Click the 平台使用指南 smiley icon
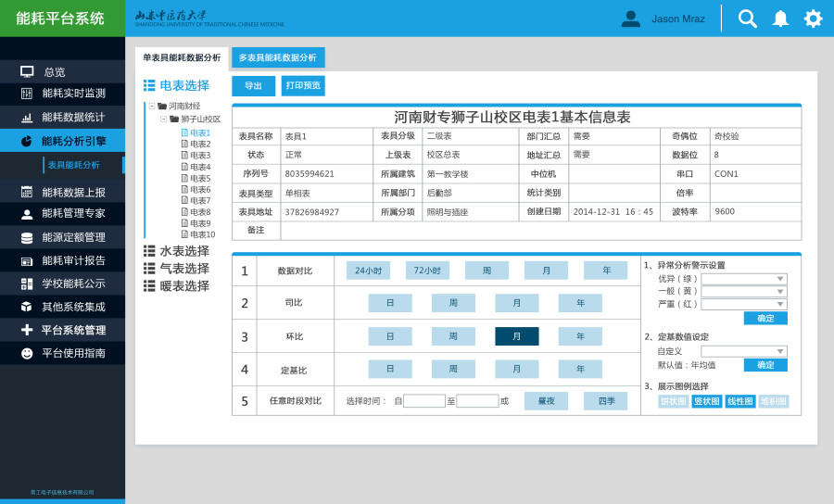 tap(27, 353)
